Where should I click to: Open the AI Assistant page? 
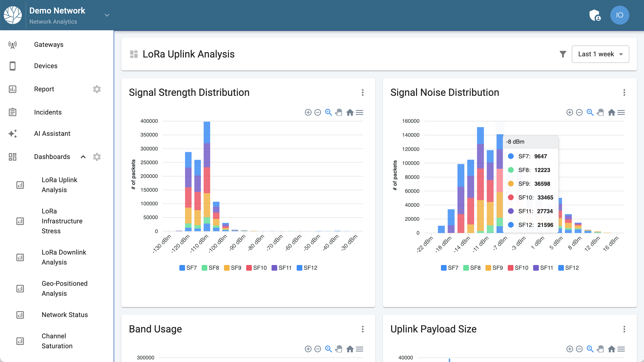click(52, 134)
